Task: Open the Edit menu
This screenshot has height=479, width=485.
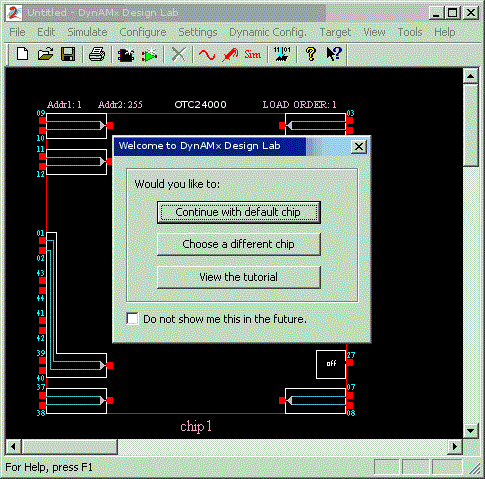Action: pyautogui.click(x=46, y=32)
